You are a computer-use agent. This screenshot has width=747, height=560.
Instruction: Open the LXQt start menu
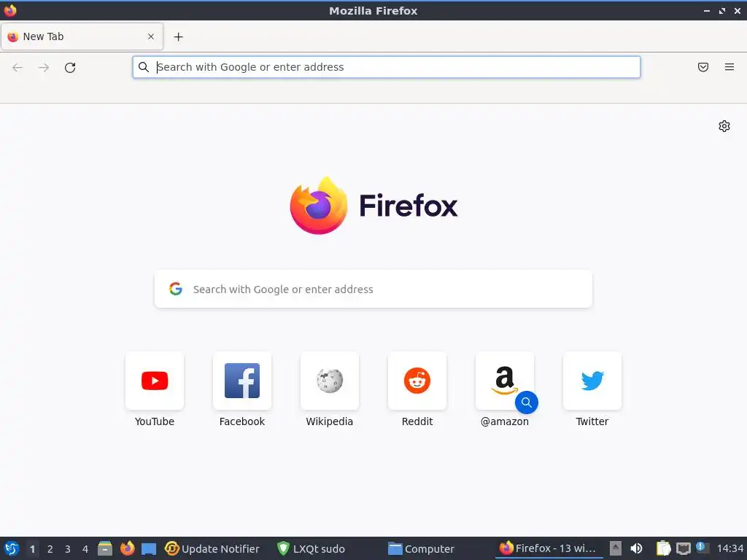(x=12, y=548)
